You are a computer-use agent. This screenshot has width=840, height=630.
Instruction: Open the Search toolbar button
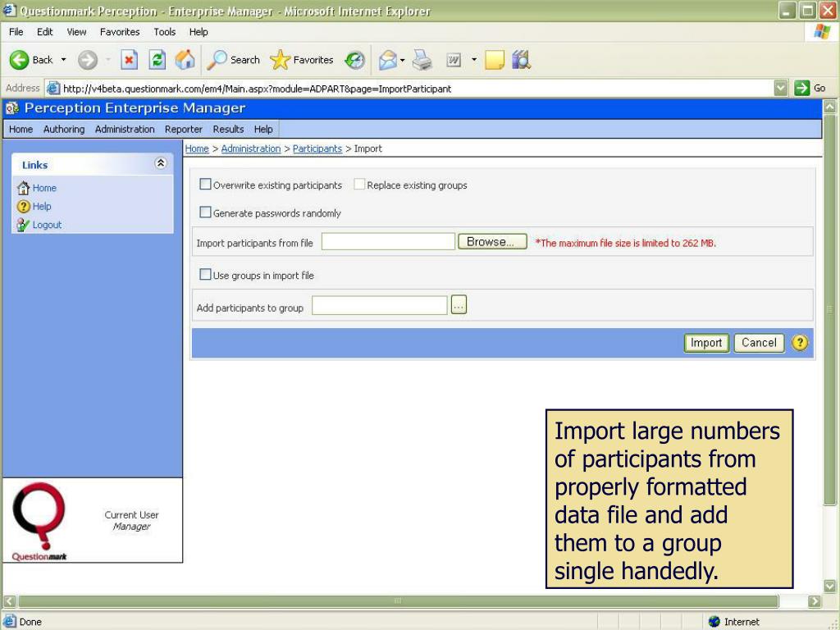pyautogui.click(x=234, y=60)
